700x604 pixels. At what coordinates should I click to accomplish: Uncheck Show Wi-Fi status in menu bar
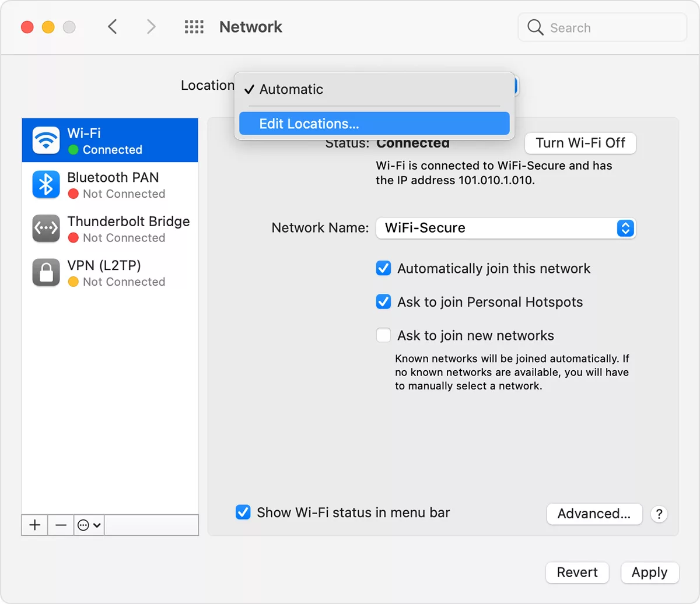[243, 512]
